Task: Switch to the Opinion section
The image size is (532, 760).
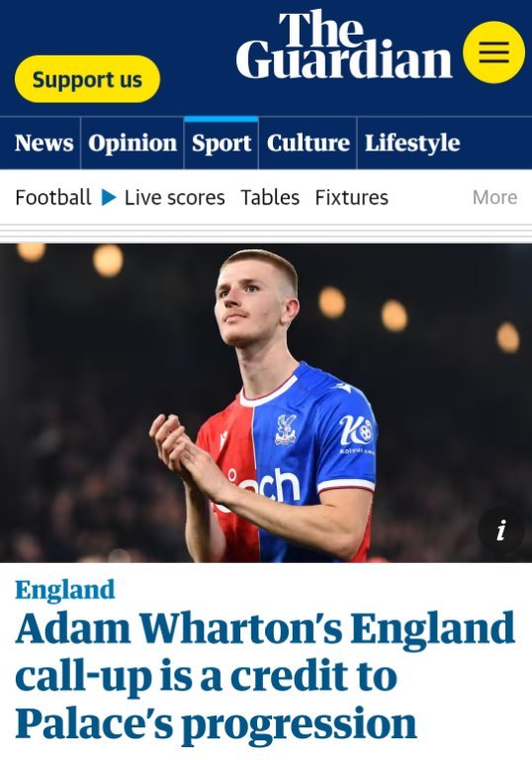Action: click(133, 142)
